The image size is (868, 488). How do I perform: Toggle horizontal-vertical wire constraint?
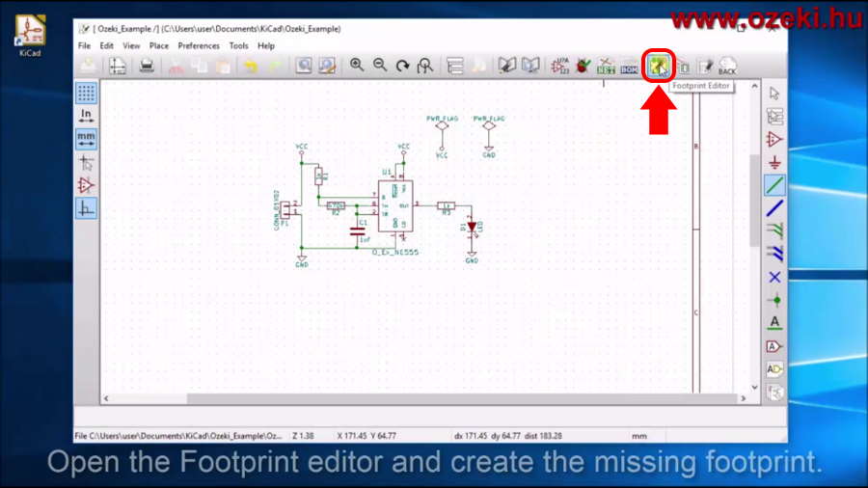pyautogui.click(x=87, y=208)
